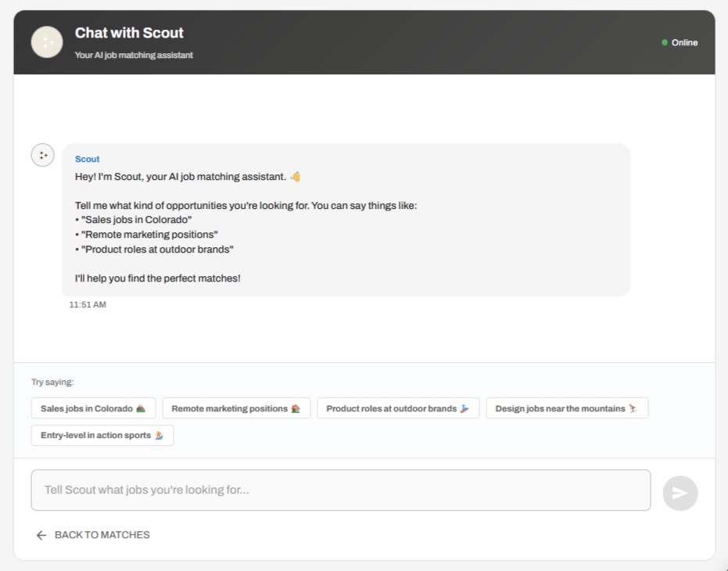Click the green Online status dot
The image size is (728, 571).
(665, 42)
